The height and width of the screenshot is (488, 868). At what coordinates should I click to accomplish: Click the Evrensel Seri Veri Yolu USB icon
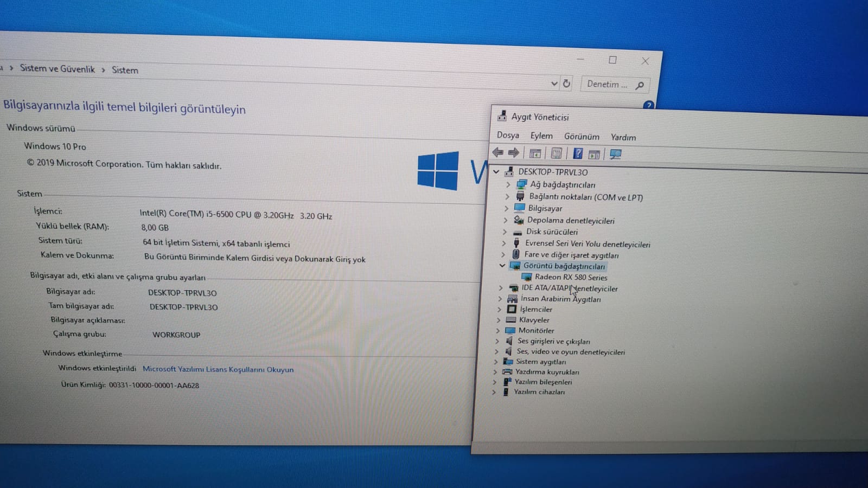[516, 243]
